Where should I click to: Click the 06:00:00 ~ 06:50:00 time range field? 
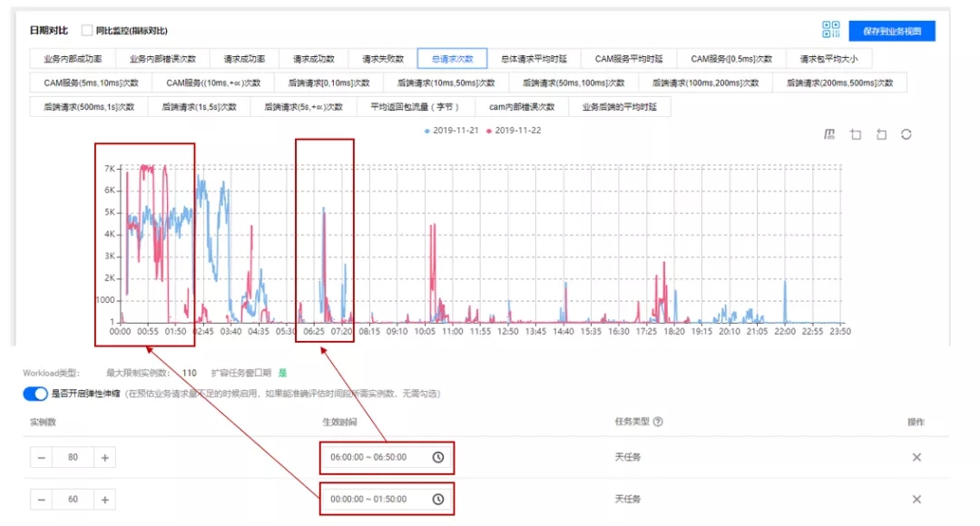pos(387,457)
